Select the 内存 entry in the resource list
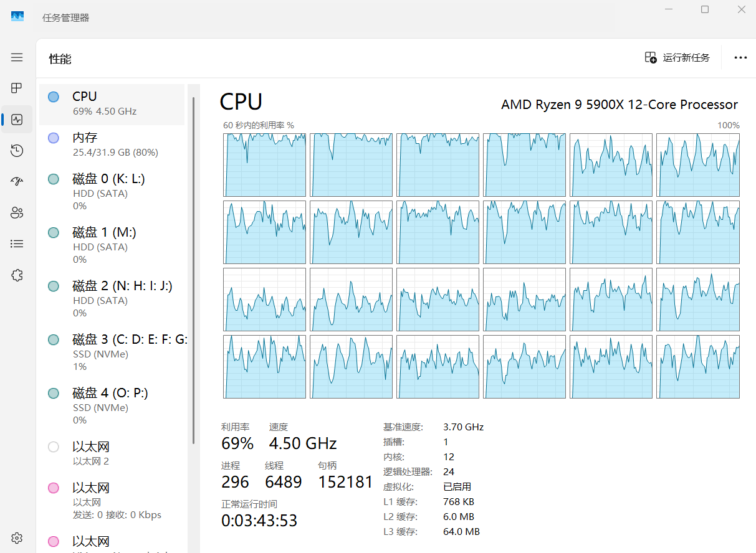Viewport: 756px width, 553px height. point(112,144)
